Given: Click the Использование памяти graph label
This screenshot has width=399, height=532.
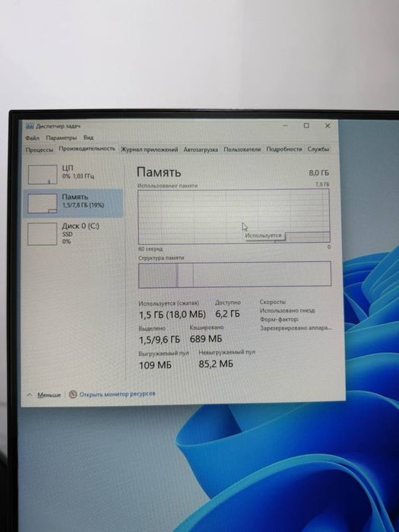Looking at the screenshot, I should (x=168, y=186).
